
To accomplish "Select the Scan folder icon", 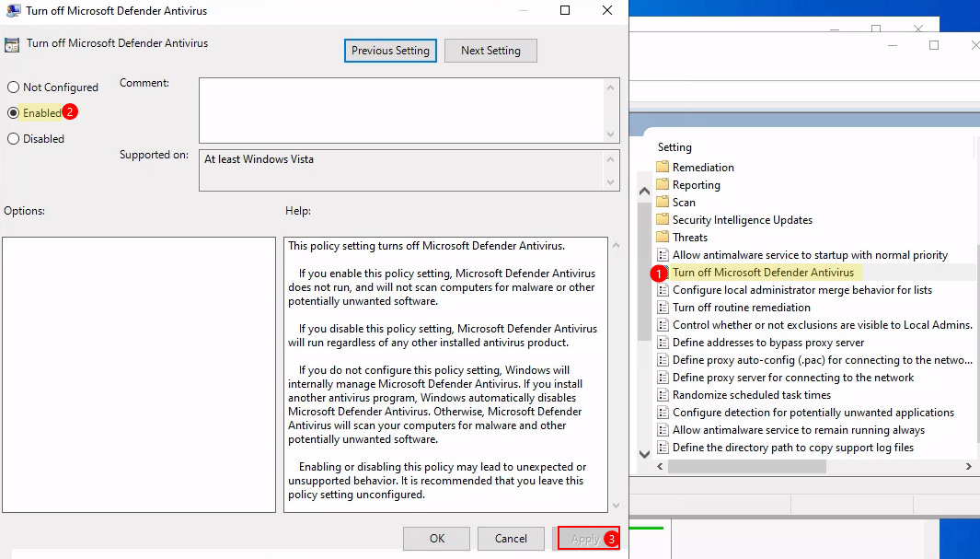I will [x=663, y=202].
